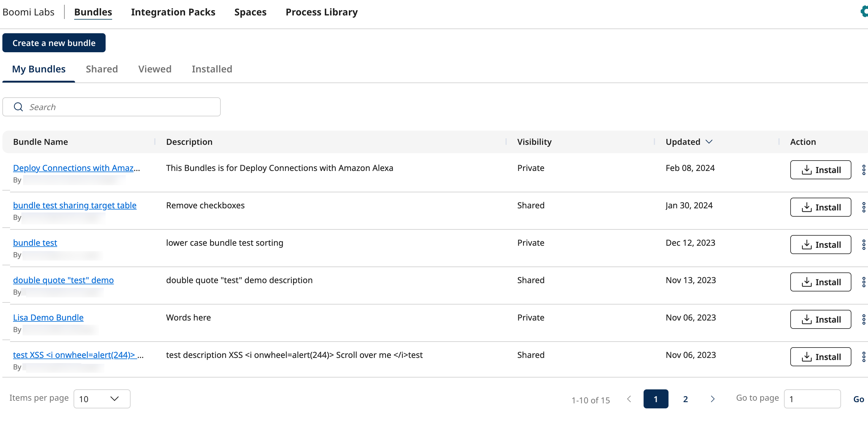Image resolution: width=868 pixels, height=425 pixels.
Task: Open the Lisa Demo Bundle link
Action: [48, 318]
